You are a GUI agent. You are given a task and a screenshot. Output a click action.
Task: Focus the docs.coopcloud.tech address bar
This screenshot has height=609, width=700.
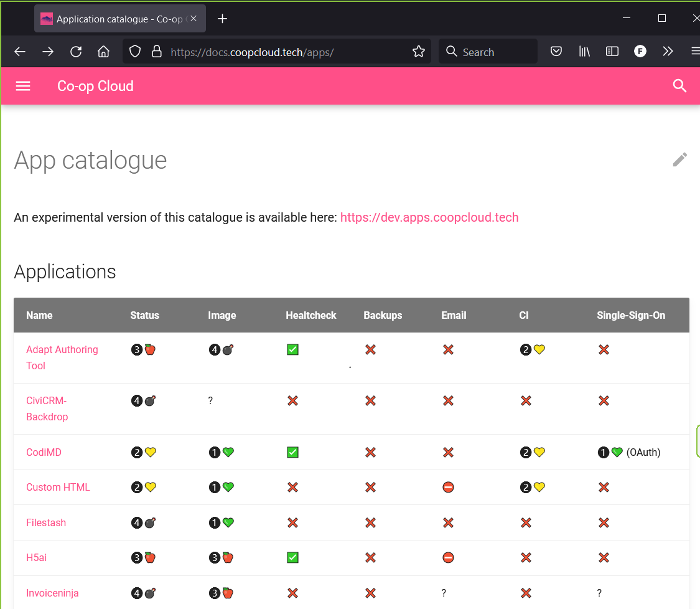[x=277, y=52]
